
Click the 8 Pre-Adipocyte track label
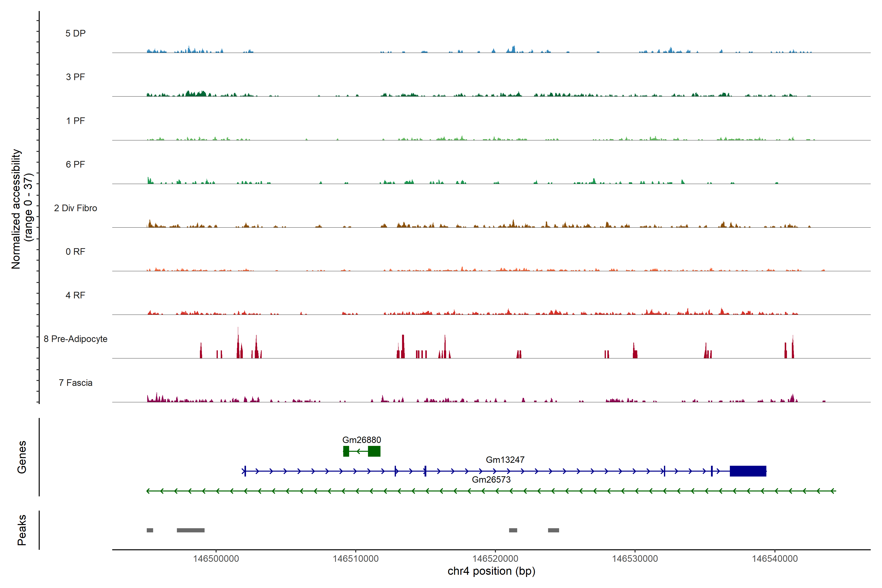tap(75, 339)
